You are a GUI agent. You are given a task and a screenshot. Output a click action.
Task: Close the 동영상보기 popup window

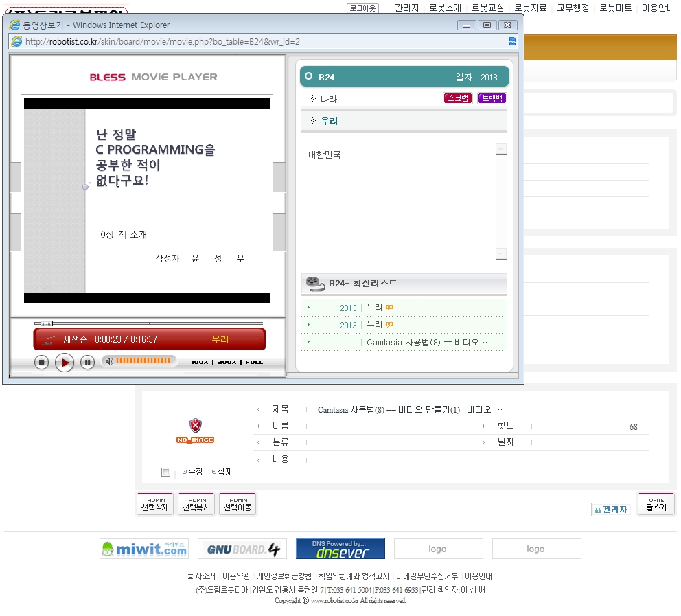pos(507,25)
